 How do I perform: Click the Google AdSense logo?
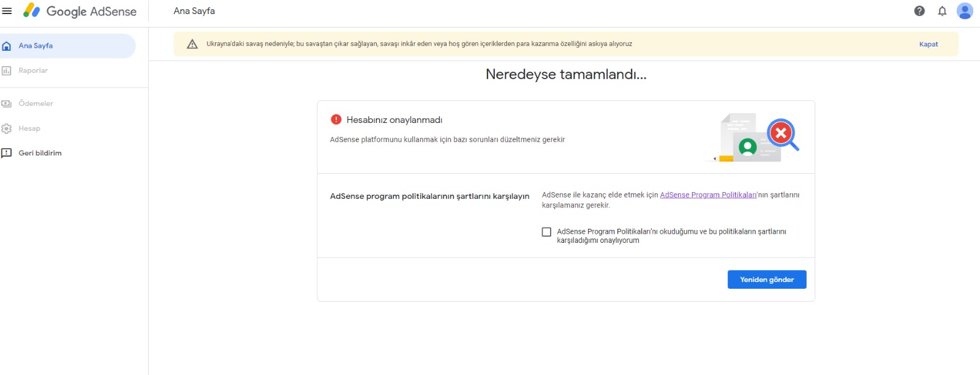(80, 11)
